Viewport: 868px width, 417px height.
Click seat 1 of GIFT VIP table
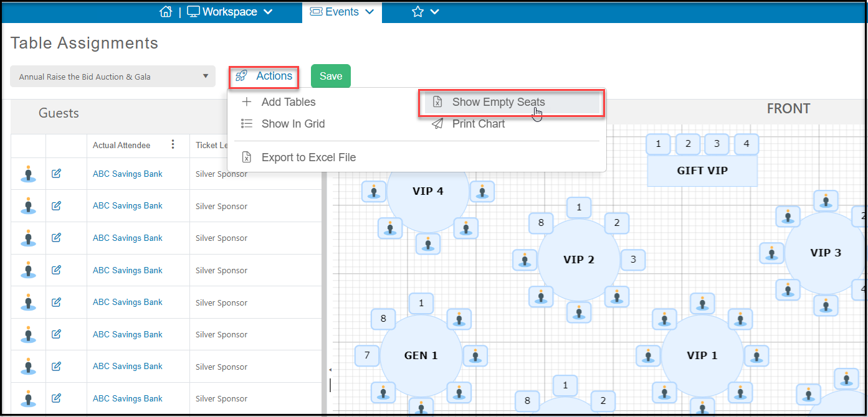658,144
